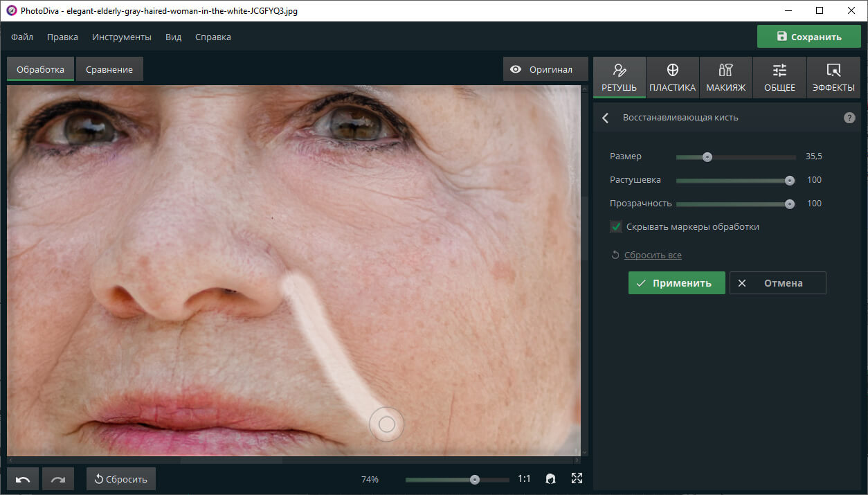Click the redo arrow button
868x495 pixels.
tap(58, 479)
